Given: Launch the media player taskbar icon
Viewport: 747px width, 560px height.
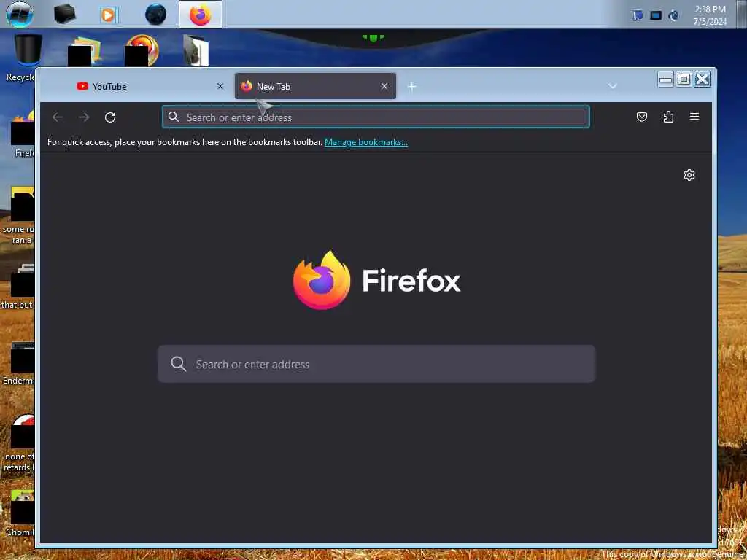Looking at the screenshot, I should tap(109, 15).
